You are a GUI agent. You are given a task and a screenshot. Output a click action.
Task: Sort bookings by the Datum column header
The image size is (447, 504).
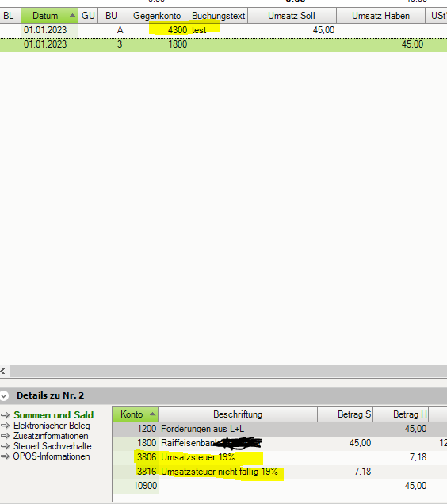coord(49,16)
